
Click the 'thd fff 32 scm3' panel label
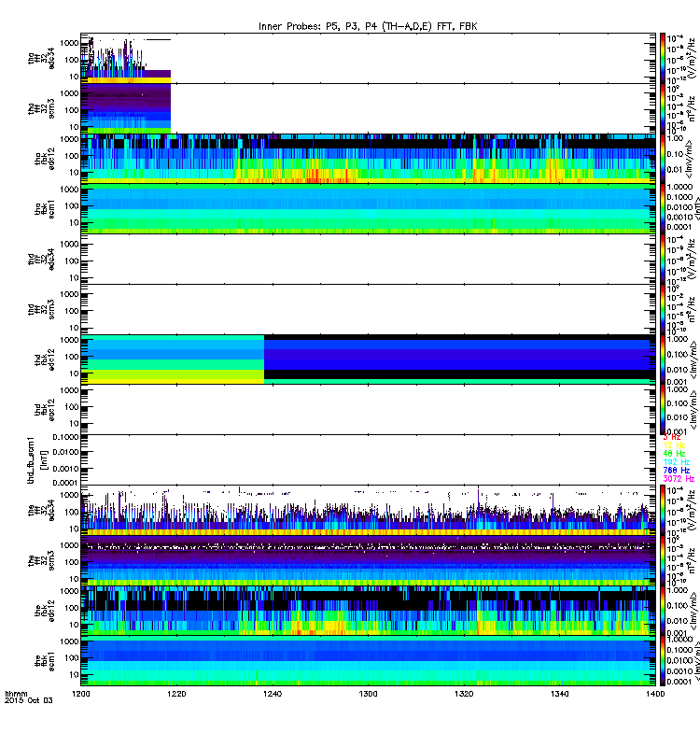click(x=41, y=309)
